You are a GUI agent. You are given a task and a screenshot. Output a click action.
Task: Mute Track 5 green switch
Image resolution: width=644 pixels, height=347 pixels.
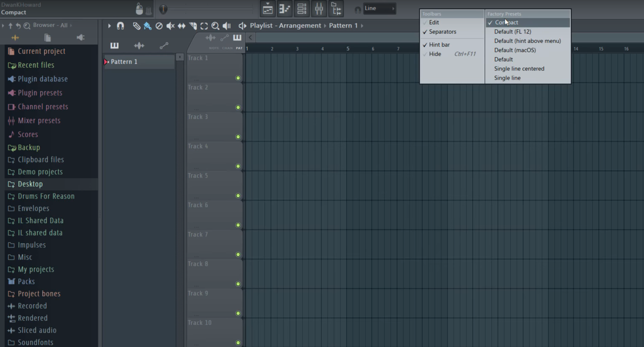pos(238,196)
